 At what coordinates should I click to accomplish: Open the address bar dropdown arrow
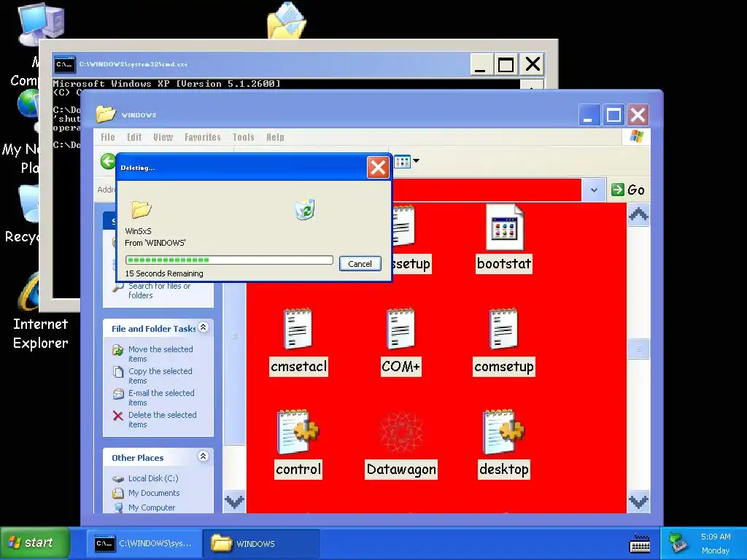click(x=594, y=190)
